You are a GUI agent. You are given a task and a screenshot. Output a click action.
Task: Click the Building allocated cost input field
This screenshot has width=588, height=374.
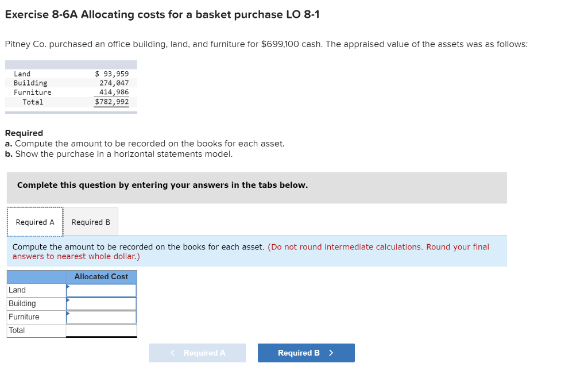pos(102,303)
